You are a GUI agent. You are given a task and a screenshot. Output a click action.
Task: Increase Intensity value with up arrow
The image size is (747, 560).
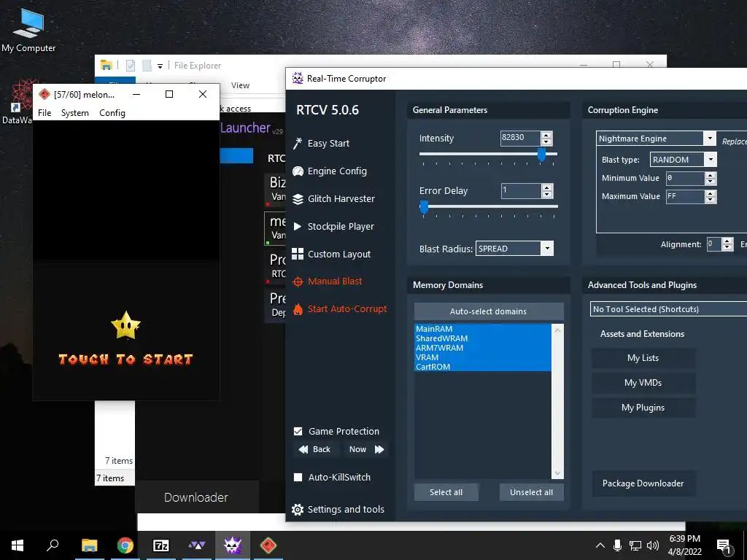coord(547,135)
